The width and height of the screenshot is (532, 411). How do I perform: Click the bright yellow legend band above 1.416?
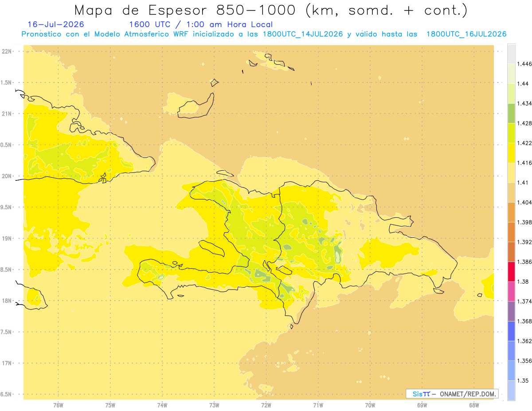click(x=511, y=153)
